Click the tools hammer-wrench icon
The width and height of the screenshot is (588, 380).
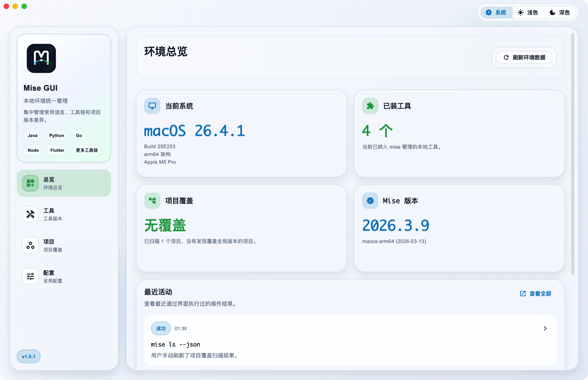[x=31, y=214]
